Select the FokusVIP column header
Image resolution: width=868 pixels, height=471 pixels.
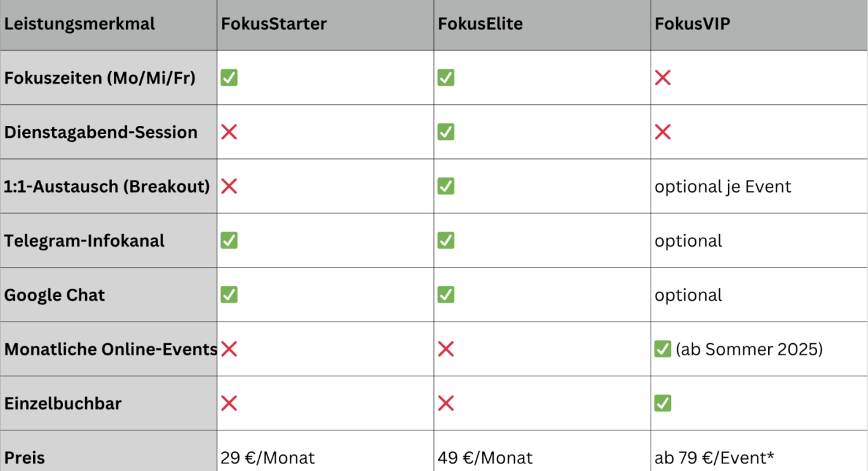coord(759,25)
